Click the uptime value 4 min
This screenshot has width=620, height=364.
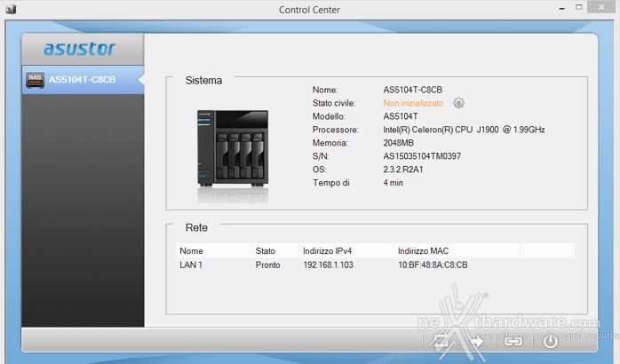393,183
